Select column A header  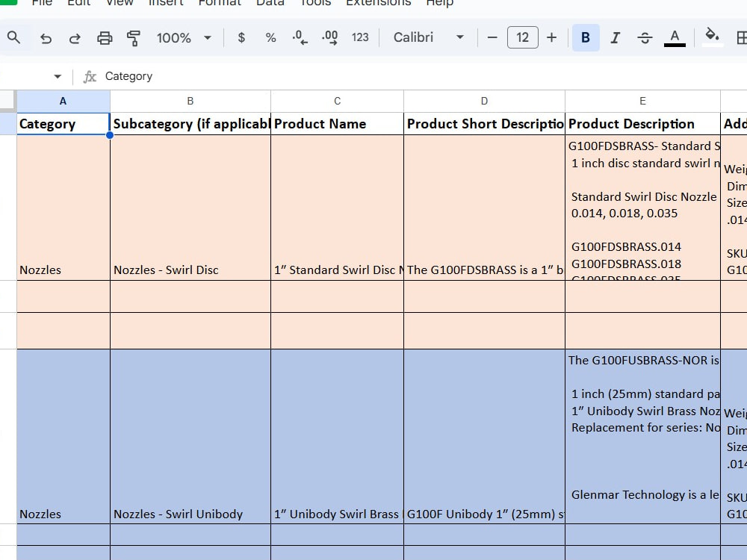(63, 101)
